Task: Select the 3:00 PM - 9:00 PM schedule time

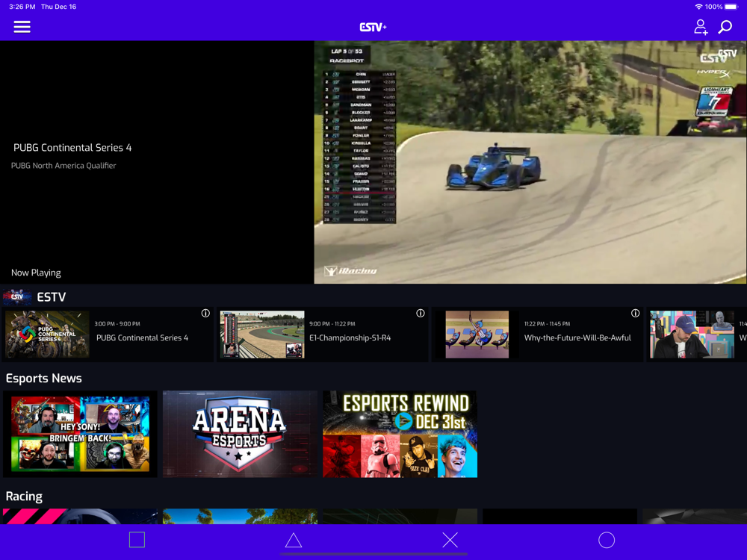Action: [117, 324]
